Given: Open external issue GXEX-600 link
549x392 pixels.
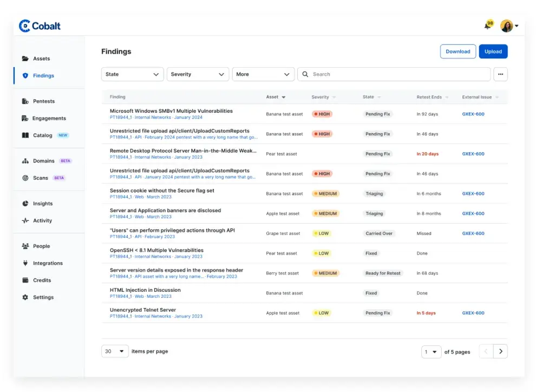Looking at the screenshot, I should point(474,114).
